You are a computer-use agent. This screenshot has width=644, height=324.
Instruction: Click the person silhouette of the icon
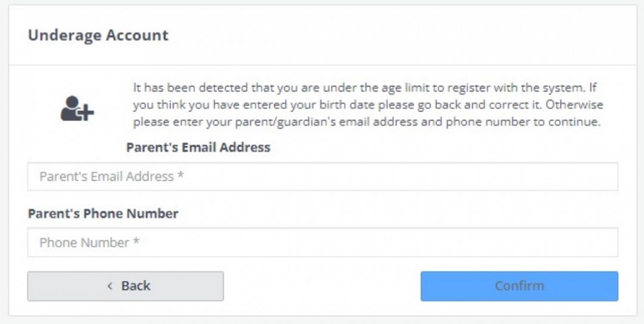pos(70,108)
